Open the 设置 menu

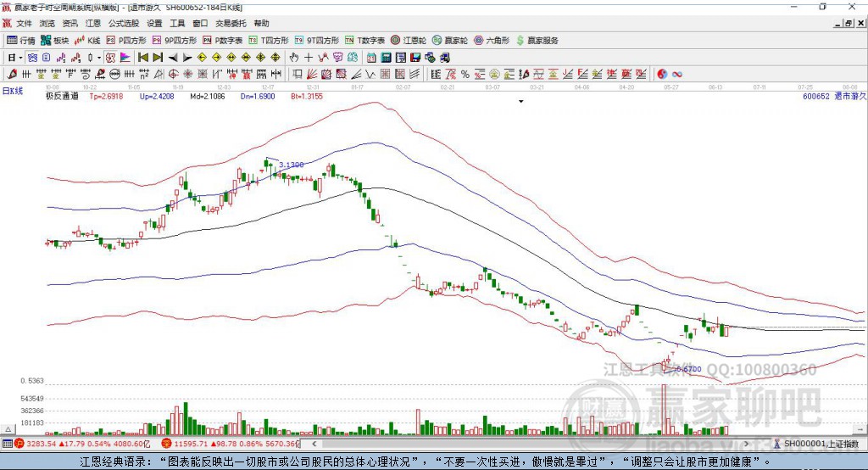pyautogui.click(x=154, y=23)
